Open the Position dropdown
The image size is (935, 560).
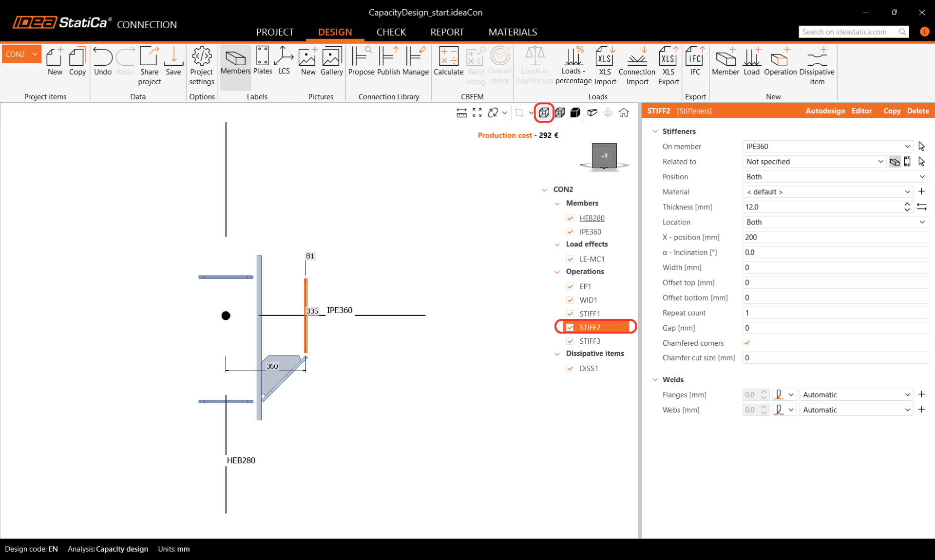point(835,176)
